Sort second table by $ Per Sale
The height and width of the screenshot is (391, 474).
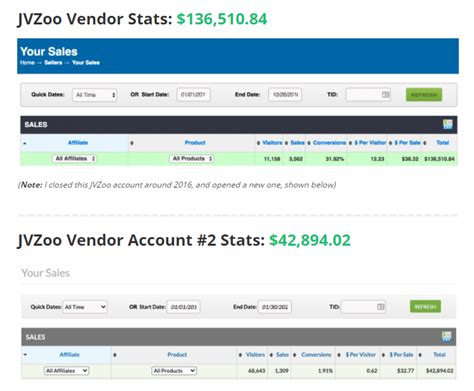(x=401, y=355)
